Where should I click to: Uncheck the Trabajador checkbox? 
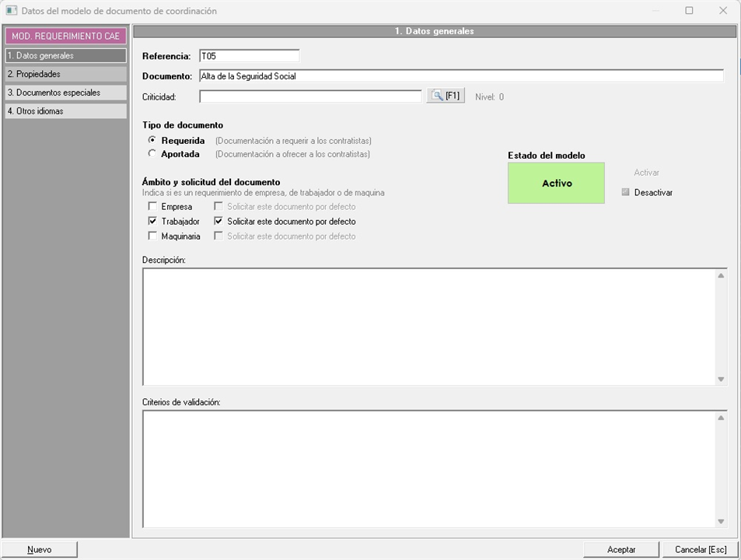[x=152, y=222]
